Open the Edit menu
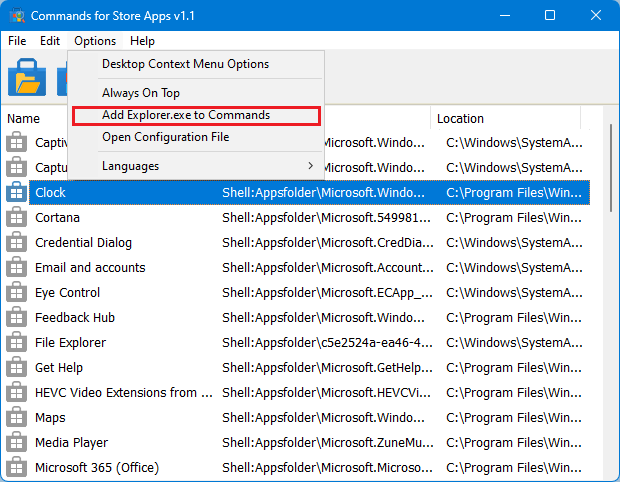 [50, 41]
